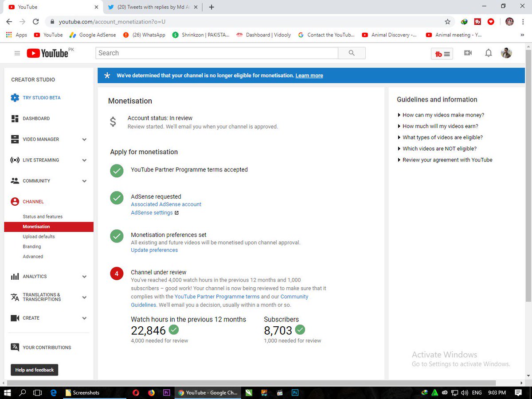Open Upload defaults settings

[x=39, y=237]
